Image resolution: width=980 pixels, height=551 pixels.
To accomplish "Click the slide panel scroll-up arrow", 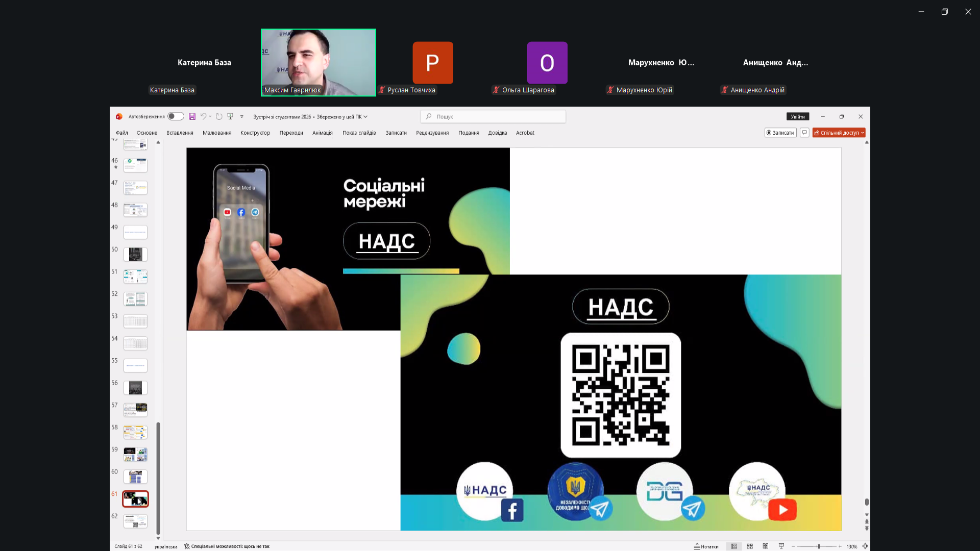I will pyautogui.click(x=158, y=142).
